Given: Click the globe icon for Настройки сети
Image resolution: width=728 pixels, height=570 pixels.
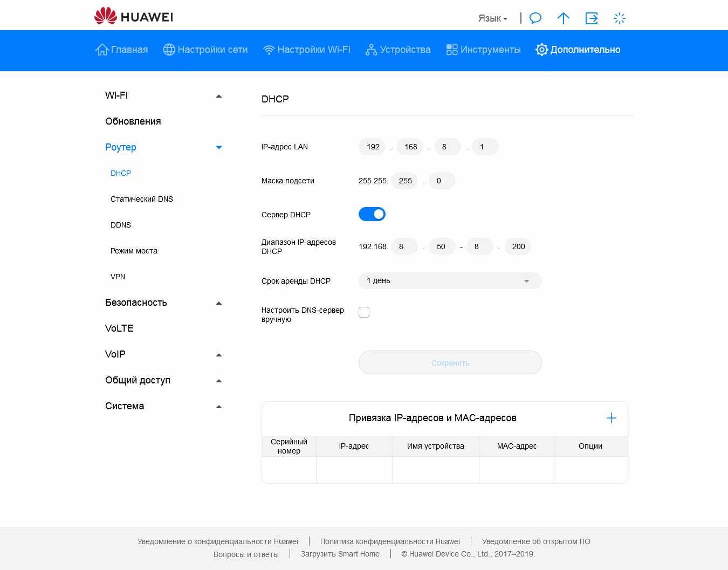Looking at the screenshot, I should click(169, 50).
